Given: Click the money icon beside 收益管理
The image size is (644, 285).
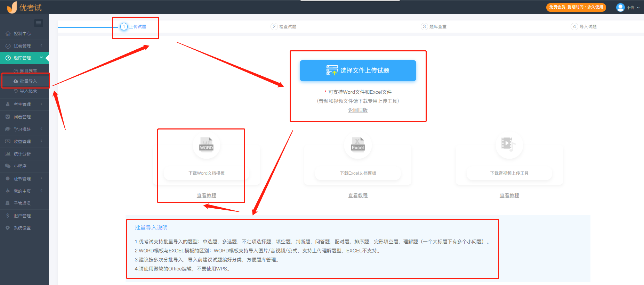Looking at the screenshot, I should (8, 141).
